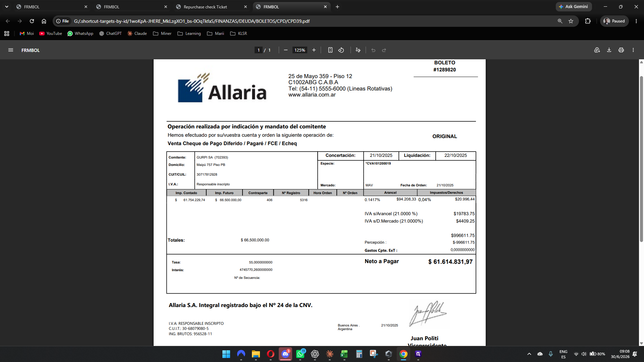The width and height of the screenshot is (644, 362).
Task: Click the File site info chip
Action: (x=63, y=21)
